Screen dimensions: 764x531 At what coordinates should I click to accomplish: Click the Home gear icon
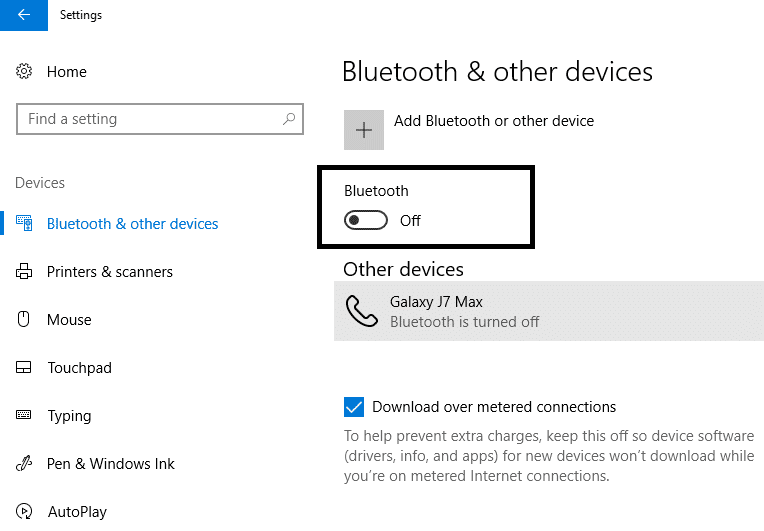click(x=24, y=72)
